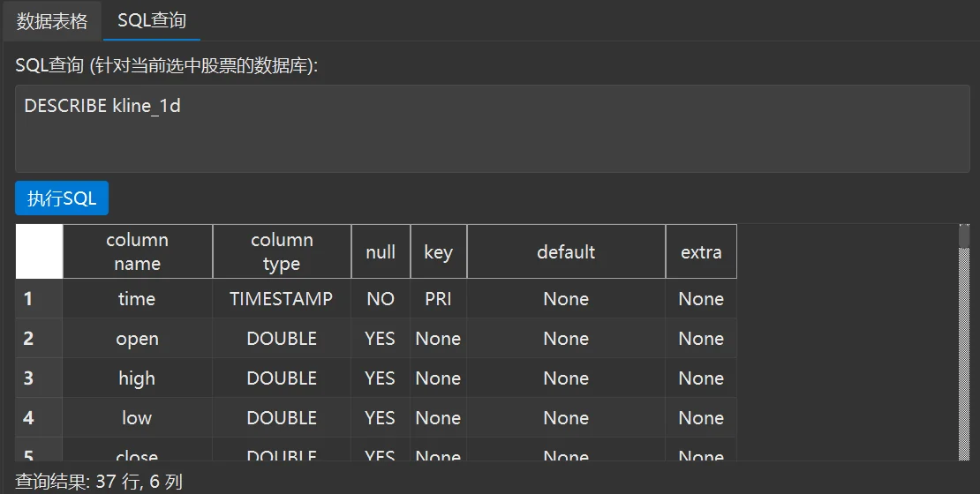Click the time cell in row 1

click(x=138, y=298)
